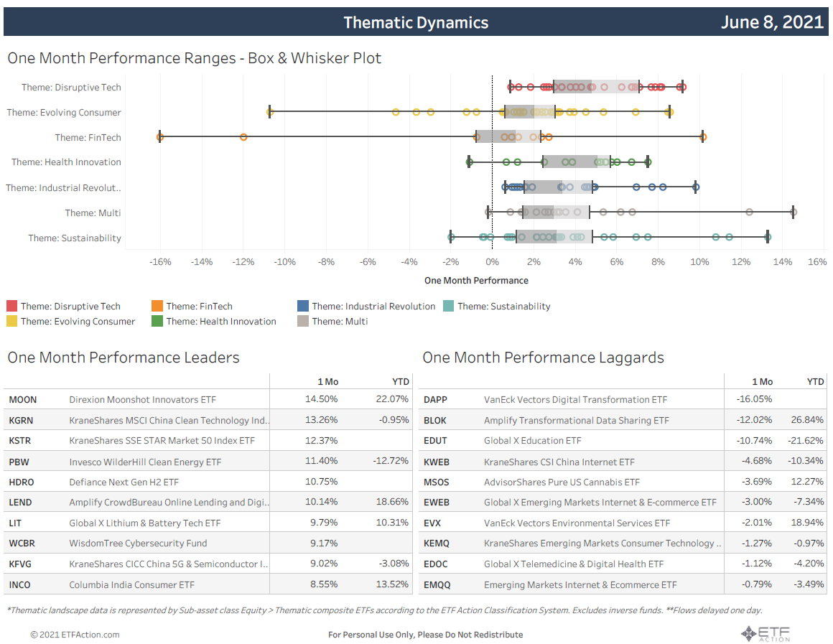Select the HDRO ticker row
Image resolution: width=833 pixels, height=644 pixels.
coord(209,482)
